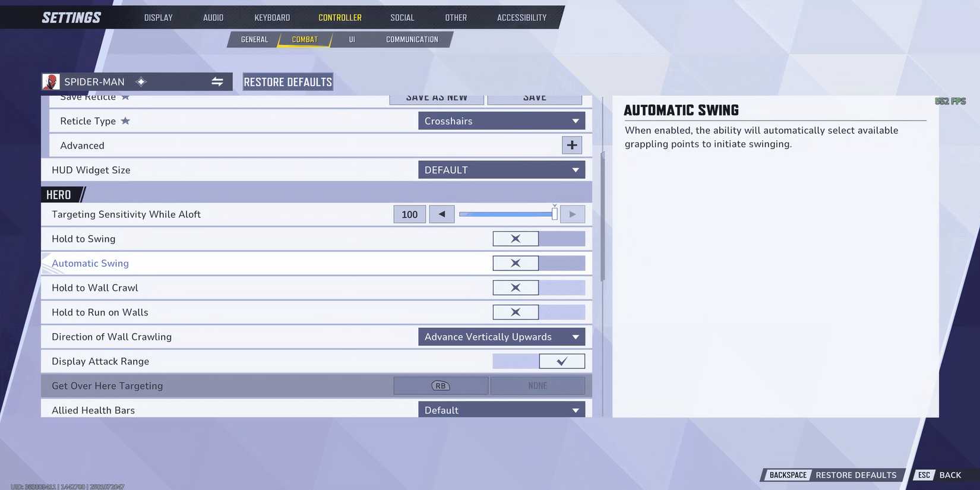
Task: Toggle Hold to Swing switch
Action: click(539, 239)
